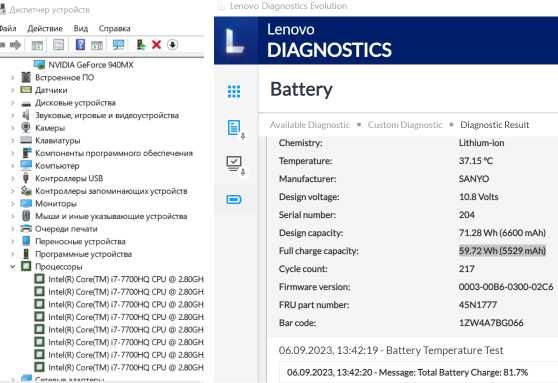This screenshot has width=558, height=383.
Task: Click the cycle count value 217
Action: click(x=467, y=269)
